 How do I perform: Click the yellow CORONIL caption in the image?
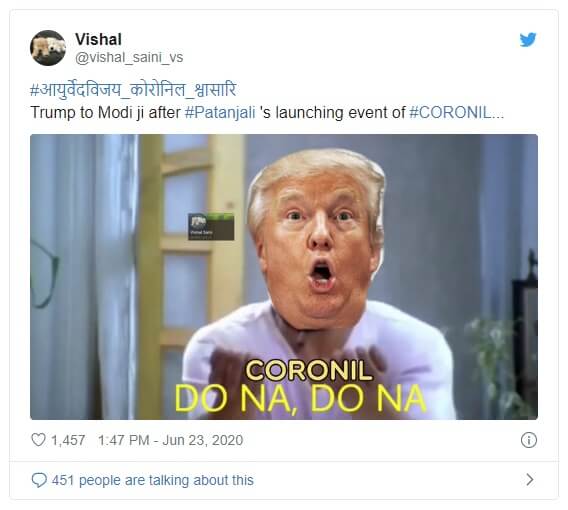pos(309,370)
